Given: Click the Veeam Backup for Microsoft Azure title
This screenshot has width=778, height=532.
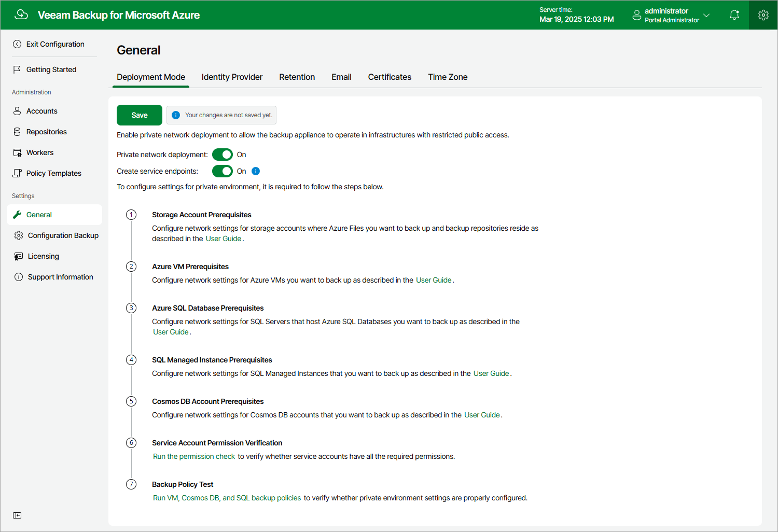Looking at the screenshot, I should pos(119,15).
